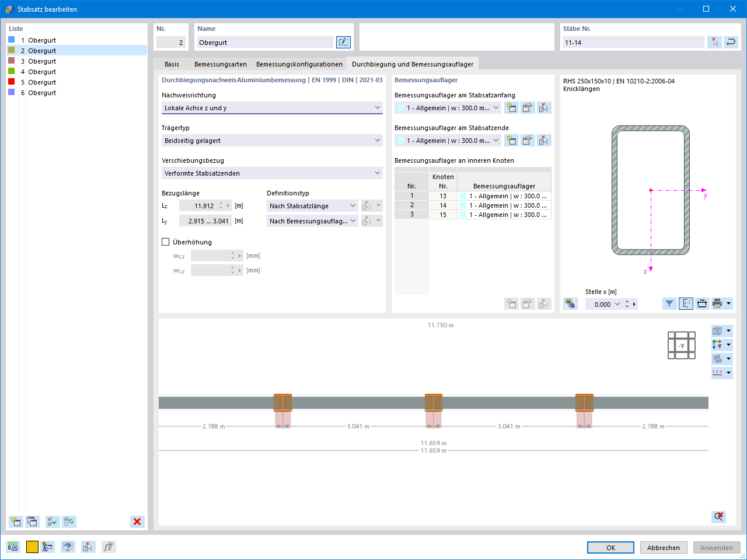Select table row with Knoten 14
The width and height of the screenshot is (747, 560).
click(473, 205)
